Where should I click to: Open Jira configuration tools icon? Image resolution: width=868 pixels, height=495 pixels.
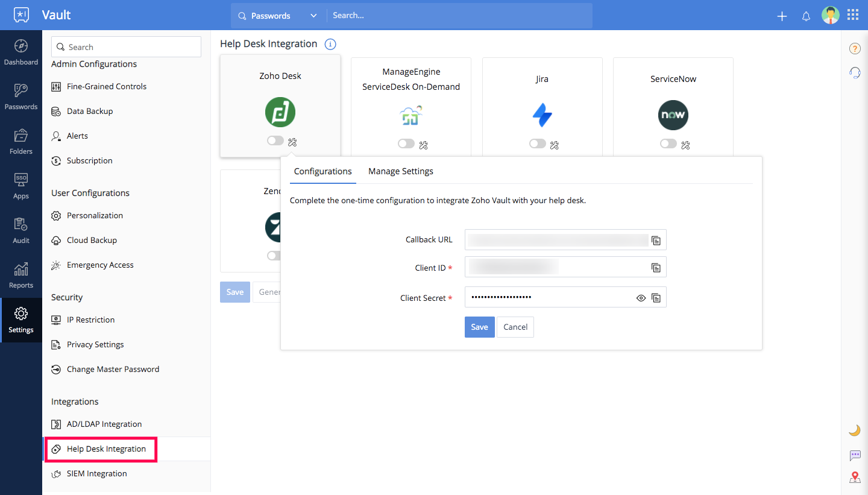555,145
